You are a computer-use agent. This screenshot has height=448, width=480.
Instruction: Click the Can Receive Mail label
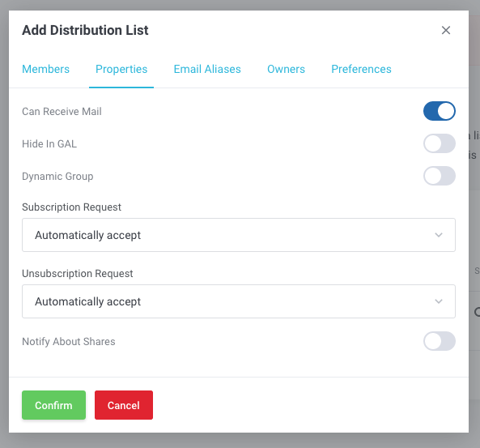click(62, 112)
